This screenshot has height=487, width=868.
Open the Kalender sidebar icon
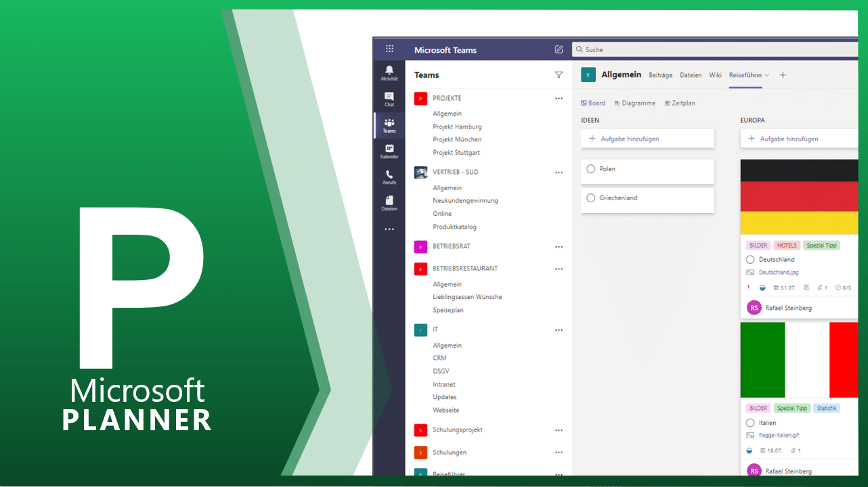pyautogui.click(x=389, y=152)
